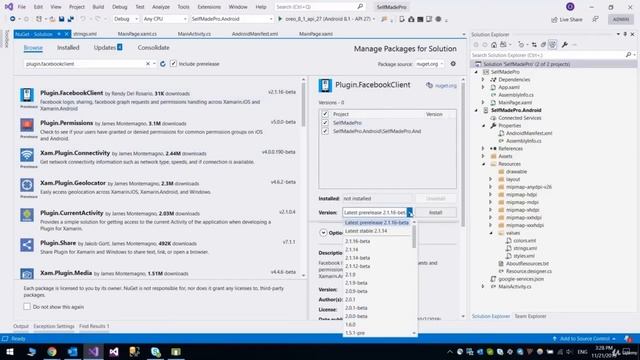Uncheck the SelfMadePro.Android project checkbox
This screenshot has height=360, width=640.
point(325,131)
